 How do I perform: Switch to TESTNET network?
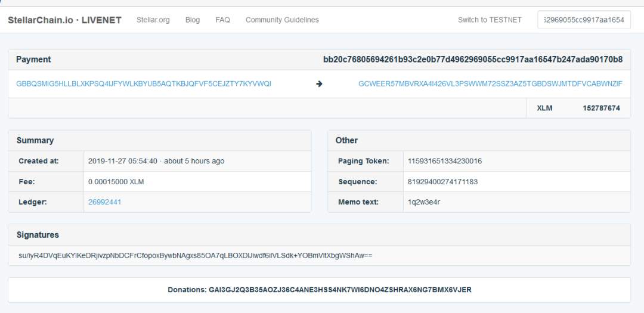coord(490,20)
